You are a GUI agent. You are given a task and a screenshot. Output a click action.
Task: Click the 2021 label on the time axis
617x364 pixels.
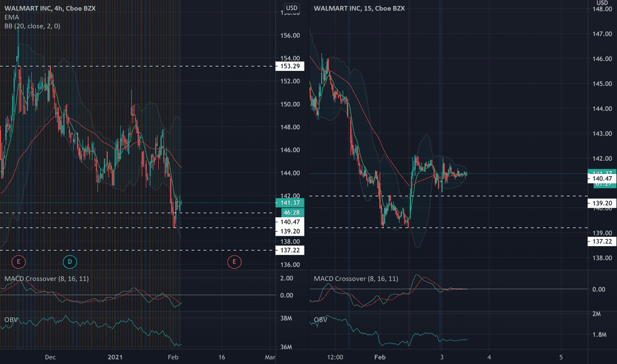(x=115, y=357)
